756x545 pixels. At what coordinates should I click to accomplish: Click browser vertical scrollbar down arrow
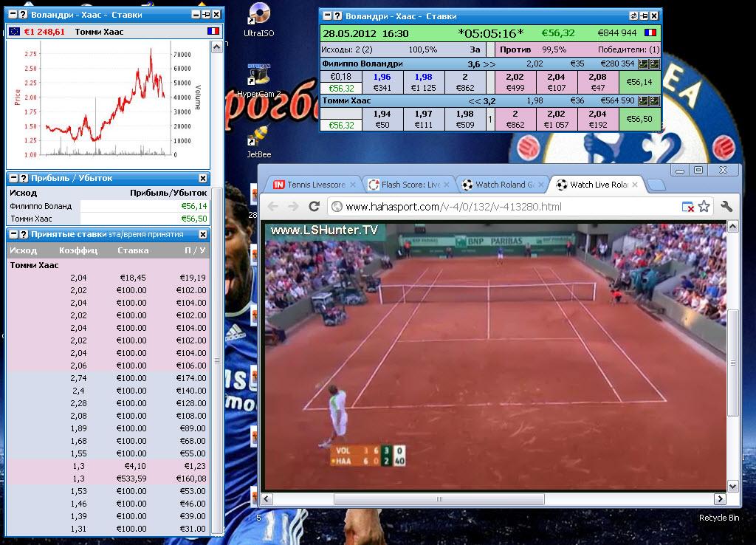pyautogui.click(x=733, y=486)
